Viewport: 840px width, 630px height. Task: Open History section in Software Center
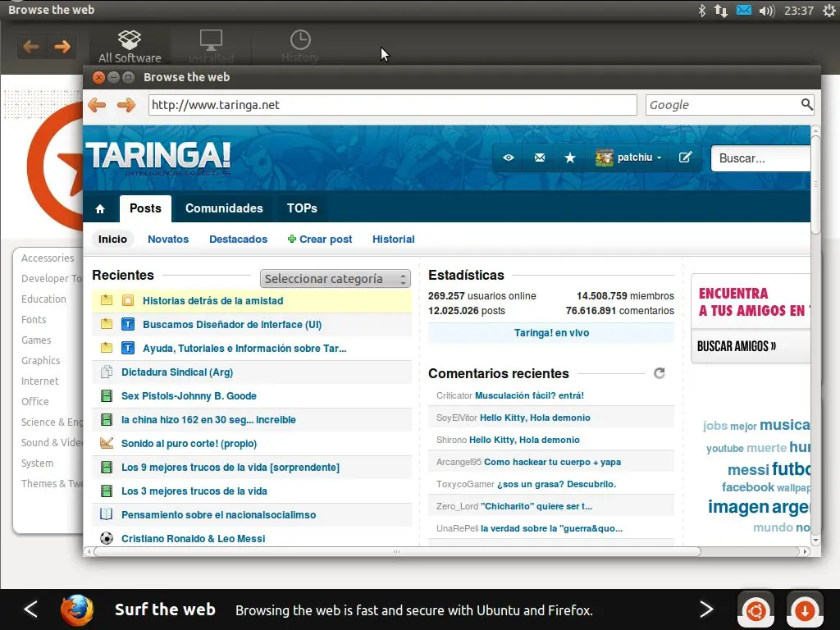300,47
